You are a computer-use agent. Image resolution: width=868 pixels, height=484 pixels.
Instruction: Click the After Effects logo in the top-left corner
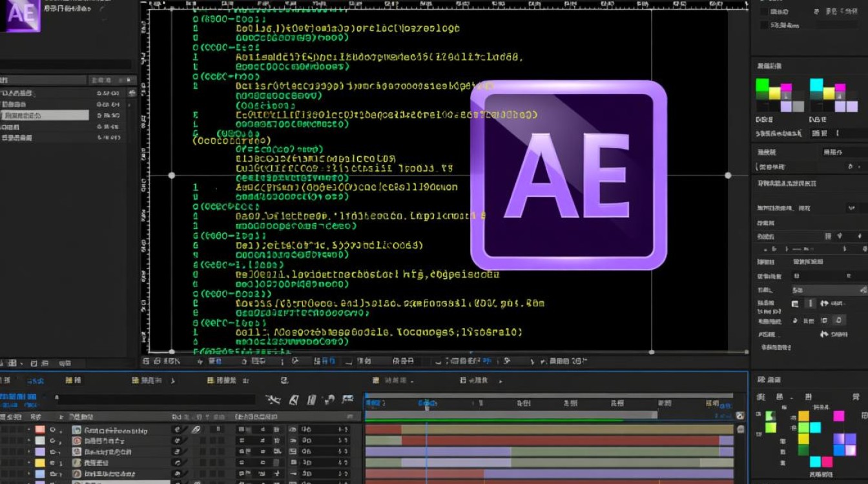pos(21,14)
